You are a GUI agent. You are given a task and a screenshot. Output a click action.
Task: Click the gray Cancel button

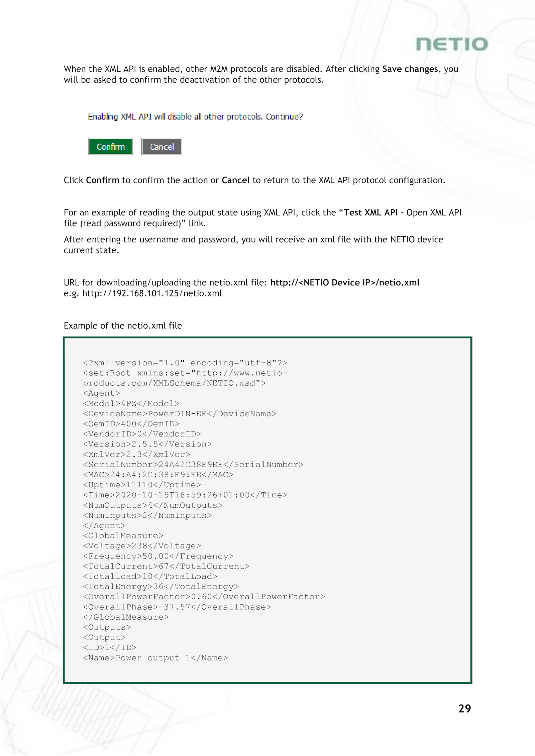coord(162,146)
